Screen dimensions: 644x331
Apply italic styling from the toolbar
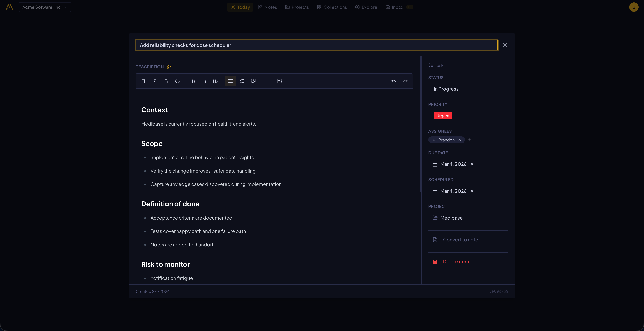pyautogui.click(x=154, y=81)
